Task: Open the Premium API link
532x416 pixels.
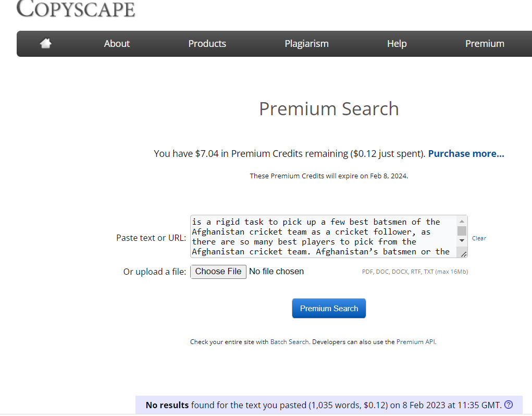Action: coord(416,341)
